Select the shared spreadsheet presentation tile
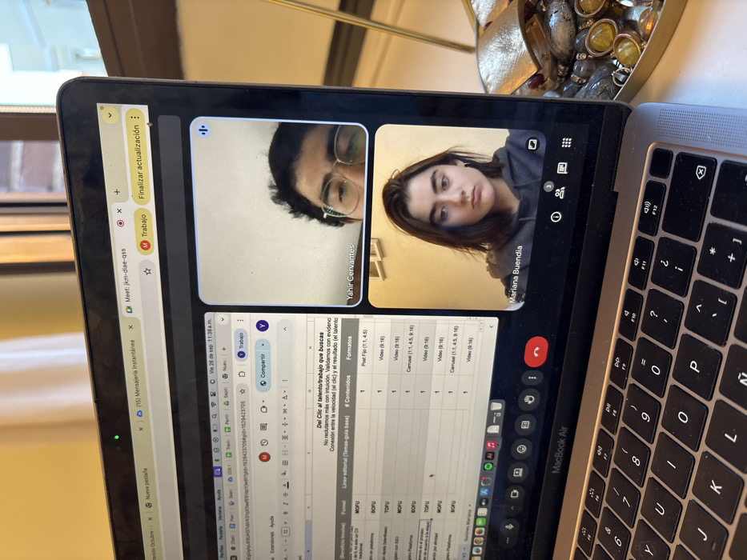Viewport: 747px width, 560px height. [x=352, y=436]
